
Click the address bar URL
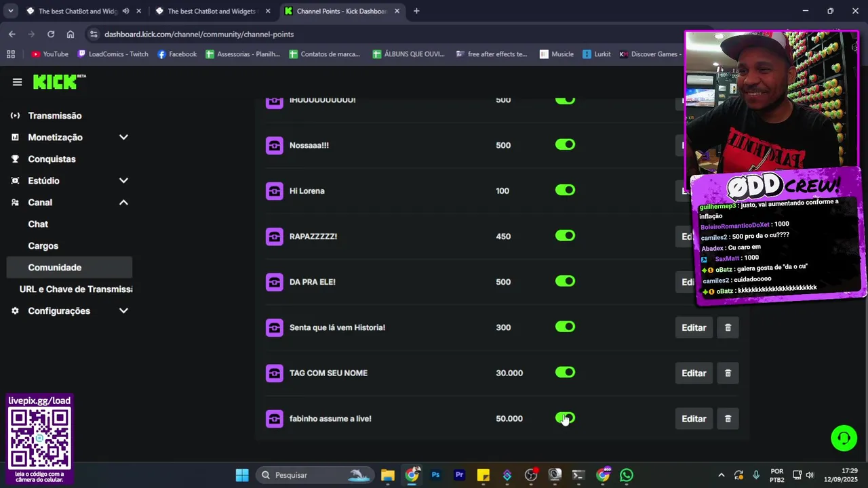click(199, 34)
